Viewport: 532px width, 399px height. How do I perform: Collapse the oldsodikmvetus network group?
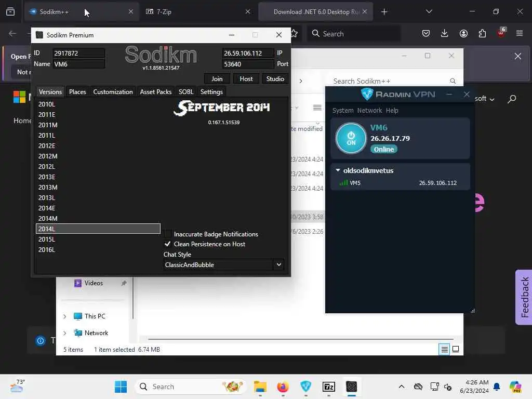pos(338,170)
